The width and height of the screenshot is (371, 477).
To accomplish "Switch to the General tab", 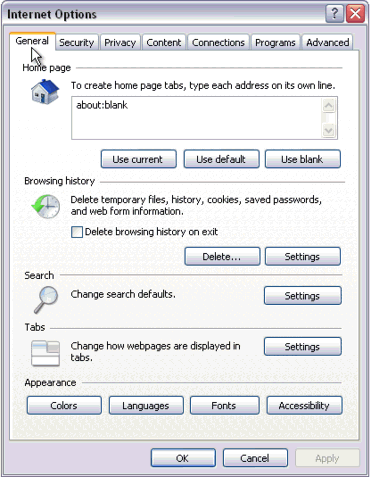I will click(32, 41).
